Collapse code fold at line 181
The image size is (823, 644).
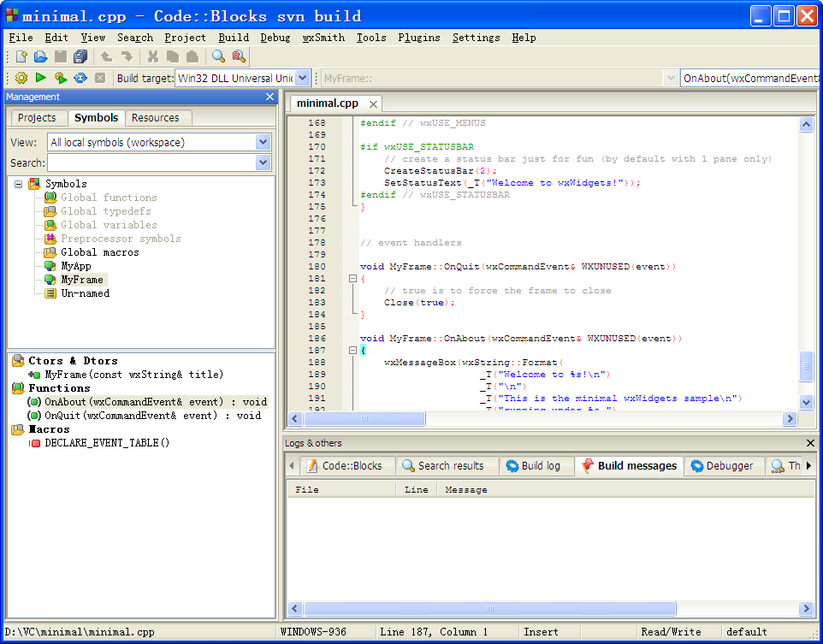coord(352,279)
